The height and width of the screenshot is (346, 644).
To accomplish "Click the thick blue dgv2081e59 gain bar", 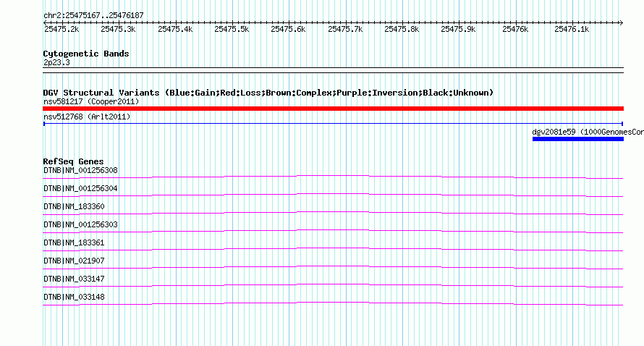I will click(x=578, y=139).
